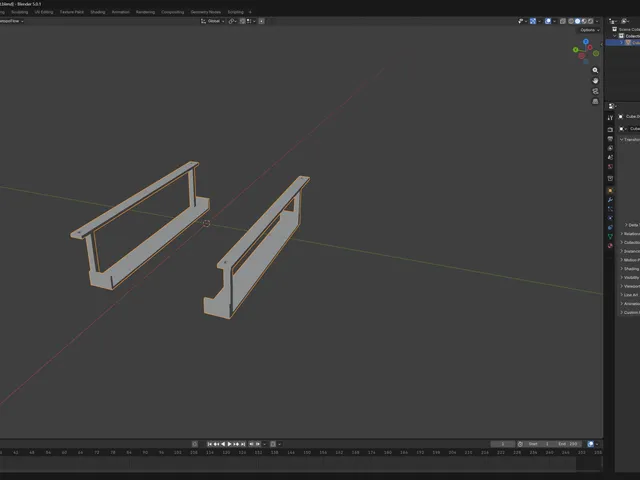Open the object type visibility dropdown
Viewport: 640px width, 480px height.
523,21
